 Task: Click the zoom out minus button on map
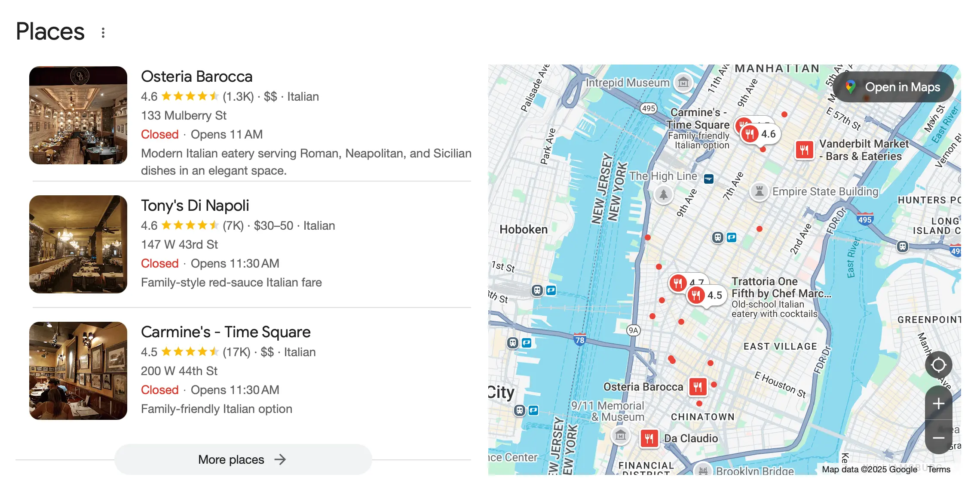tap(938, 438)
